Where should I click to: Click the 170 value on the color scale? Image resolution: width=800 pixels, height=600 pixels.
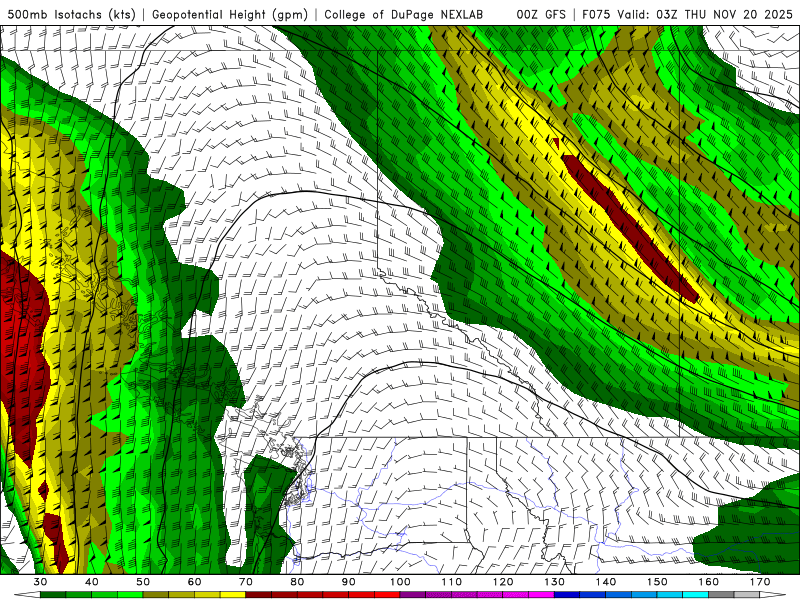click(760, 582)
